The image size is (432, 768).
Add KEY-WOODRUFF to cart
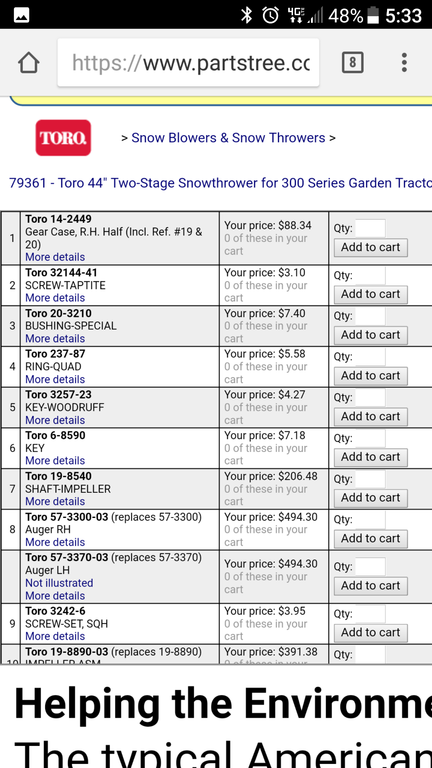click(371, 416)
